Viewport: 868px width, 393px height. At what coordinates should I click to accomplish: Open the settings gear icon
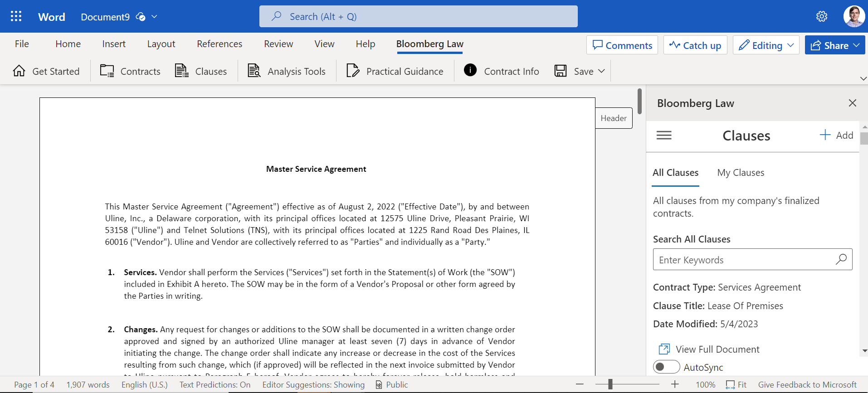point(822,16)
